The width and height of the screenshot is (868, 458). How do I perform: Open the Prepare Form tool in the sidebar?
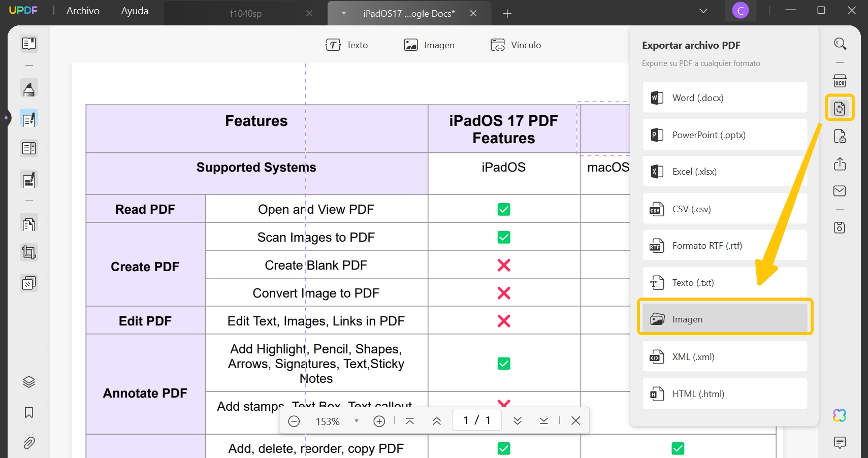tap(29, 149)
